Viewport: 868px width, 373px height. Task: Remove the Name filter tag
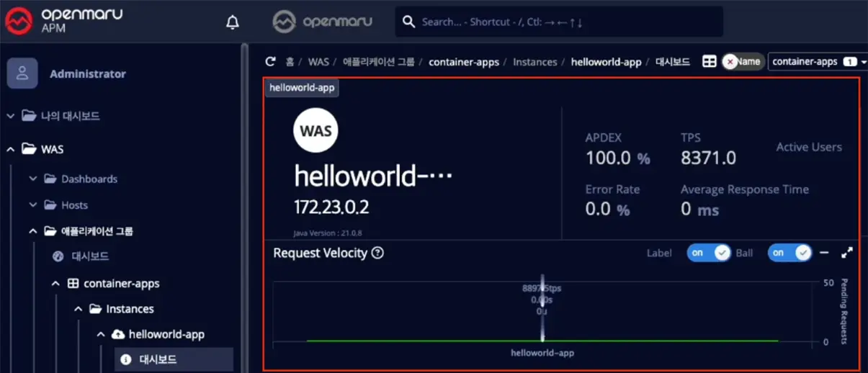730,62
